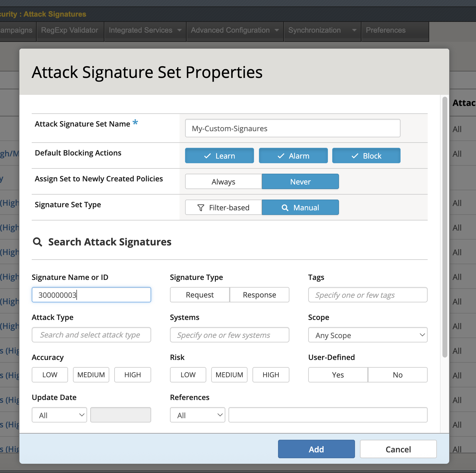Click the Cancel button

[x=398, y=449]
